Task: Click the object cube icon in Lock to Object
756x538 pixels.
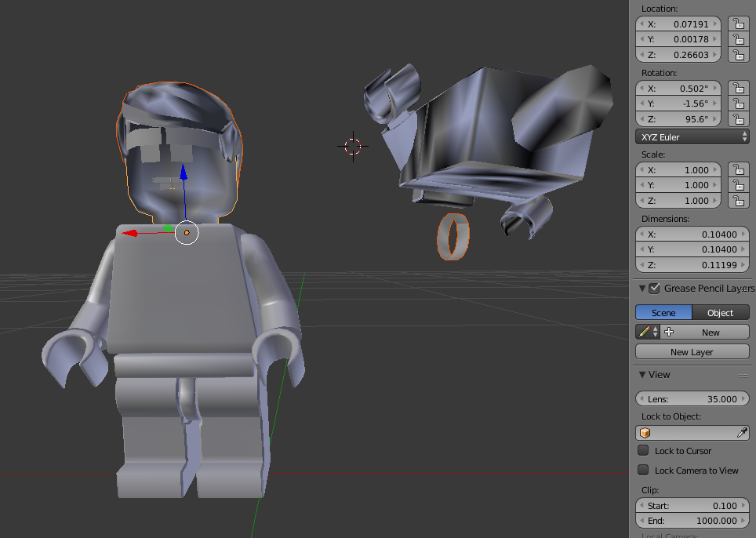Action: [645, 433]
